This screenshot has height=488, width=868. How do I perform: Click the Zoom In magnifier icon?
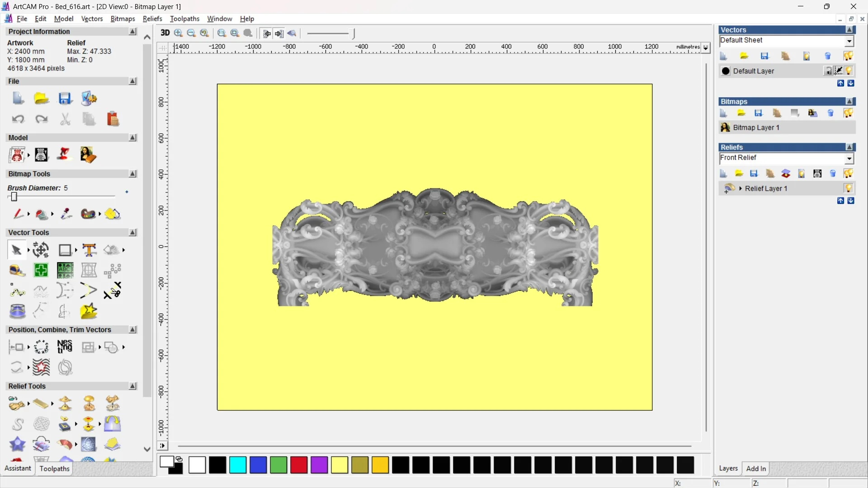pyautogui.click(x=178, y=33)
